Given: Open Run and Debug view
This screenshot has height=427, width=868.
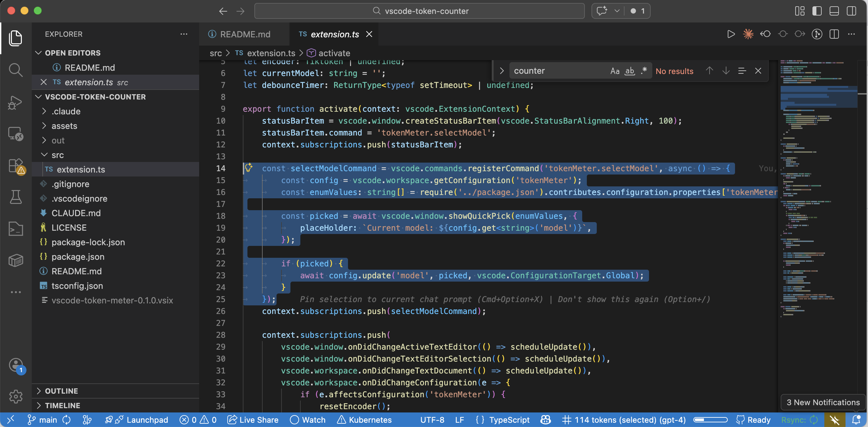Looking at the screenshot, I should coord(16,102).
